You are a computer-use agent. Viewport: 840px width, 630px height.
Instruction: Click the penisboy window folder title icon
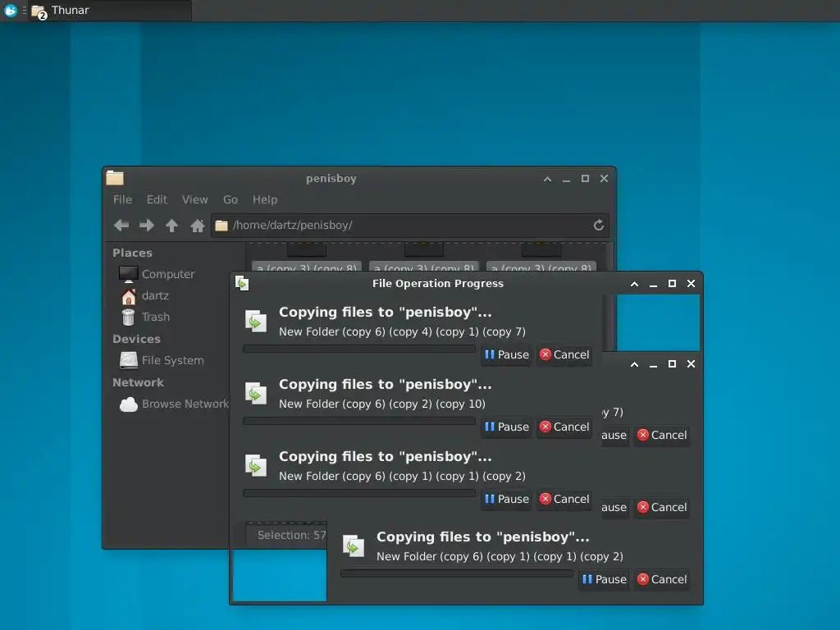point(115,178)
